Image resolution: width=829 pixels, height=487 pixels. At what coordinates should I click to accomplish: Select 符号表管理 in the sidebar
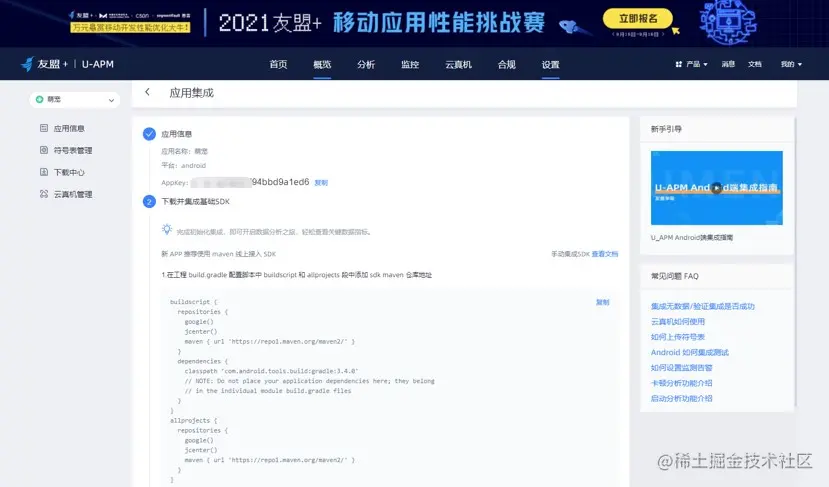click(x=73, y=150)
